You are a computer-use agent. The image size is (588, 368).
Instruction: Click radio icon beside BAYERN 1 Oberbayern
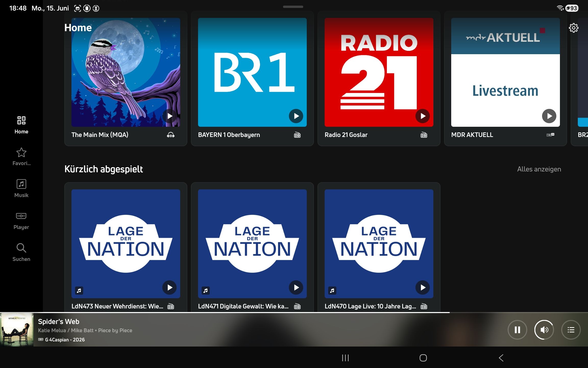tap(297, 135)
